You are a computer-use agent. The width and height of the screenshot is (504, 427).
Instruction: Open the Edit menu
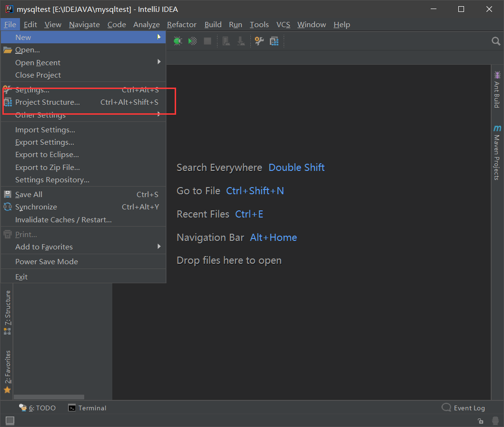pyautogui.click(x=30, y=24)
